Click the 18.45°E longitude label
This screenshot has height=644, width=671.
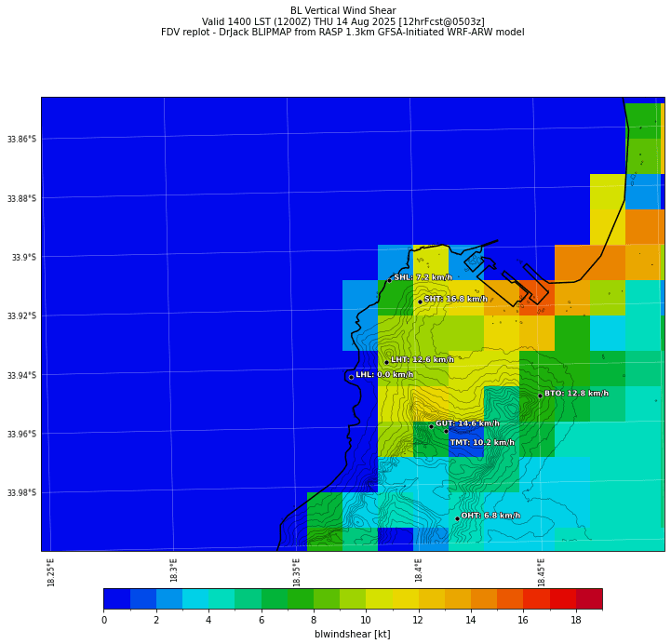541,572
